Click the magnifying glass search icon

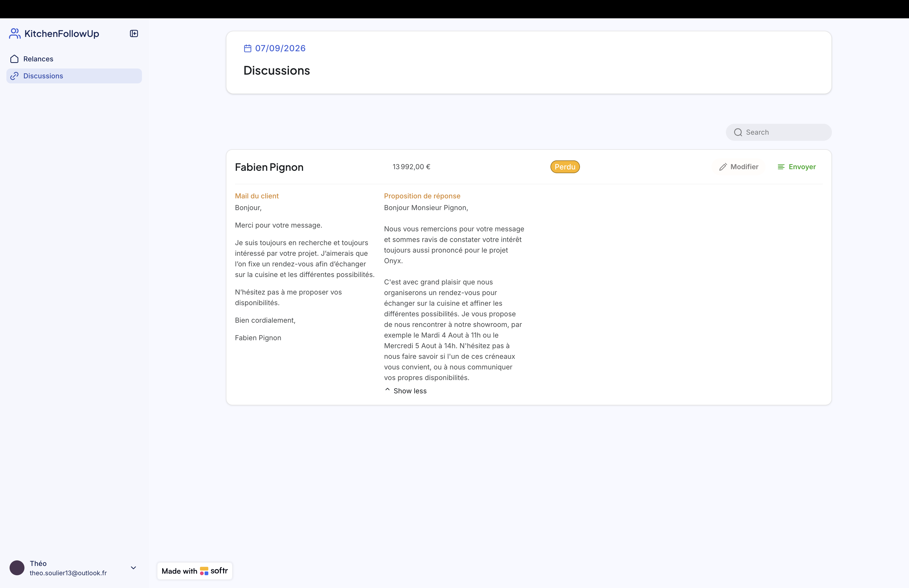pos(738,133)
